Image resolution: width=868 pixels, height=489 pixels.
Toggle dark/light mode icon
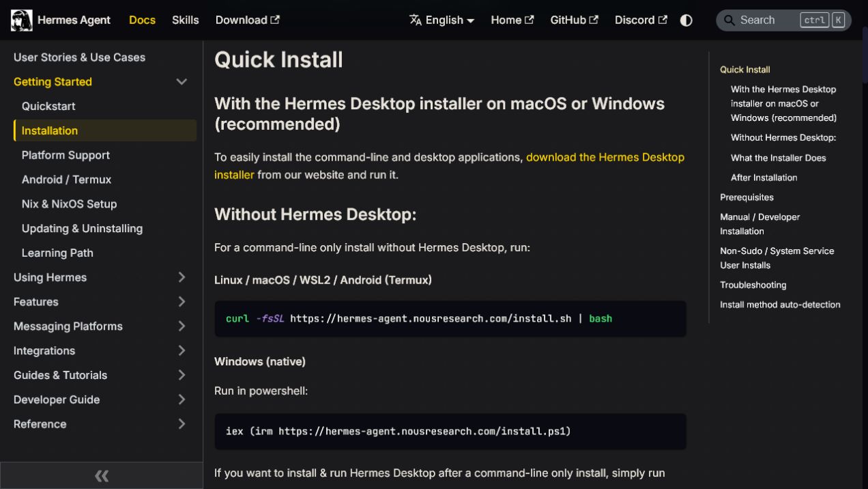(686, 20)
